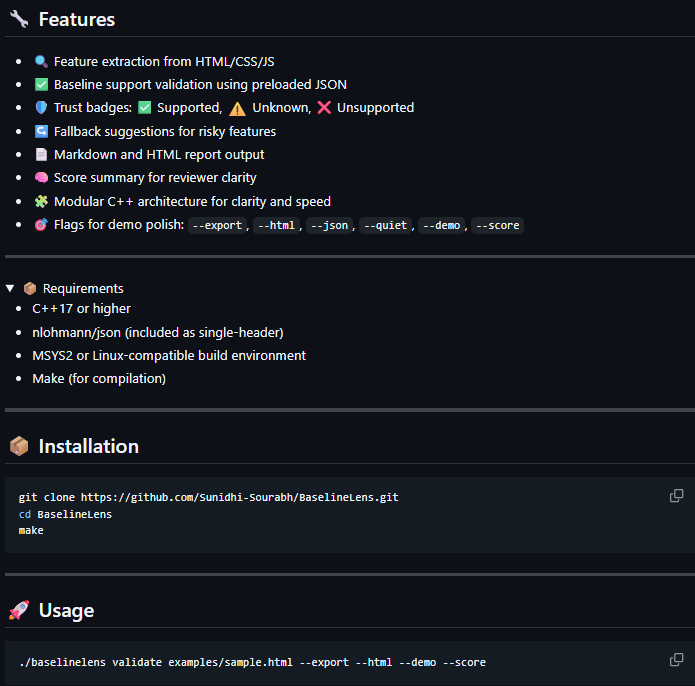Copy the baselinelens validate usage command
The width and height of the screenshot is (695, 686).
(676, 660)
